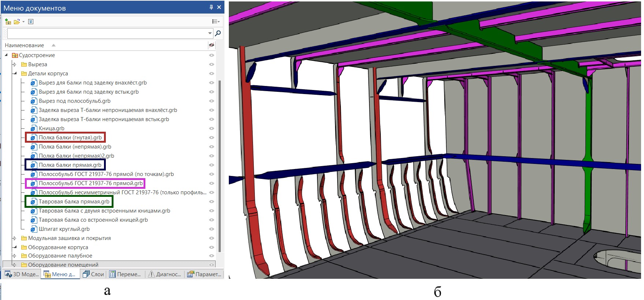This screenshot has height=300, width=644.
Task: Sort by the Наименование column header
Action: point(25,45)
